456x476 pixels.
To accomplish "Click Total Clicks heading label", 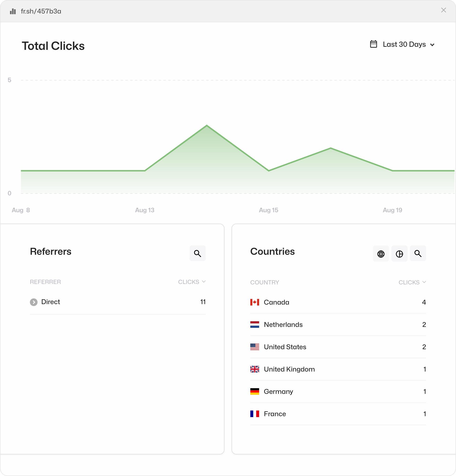I will tap(53, 46).
